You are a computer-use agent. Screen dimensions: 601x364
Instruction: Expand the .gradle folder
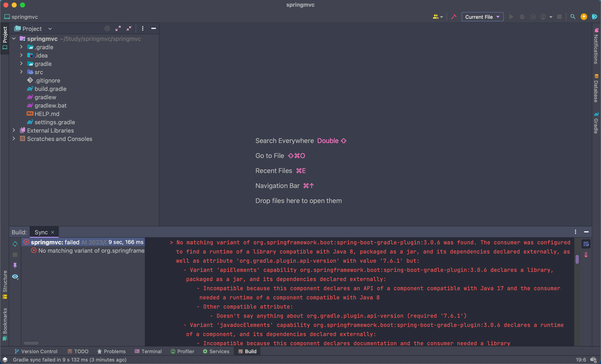click(21, 47)
